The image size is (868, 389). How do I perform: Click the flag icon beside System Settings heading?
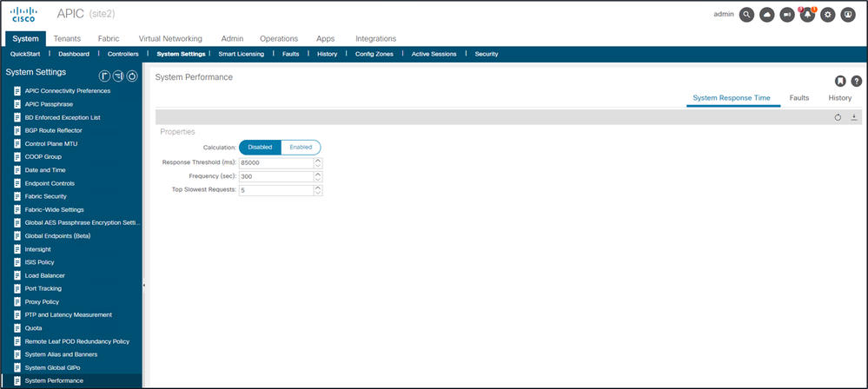point(104,76)
